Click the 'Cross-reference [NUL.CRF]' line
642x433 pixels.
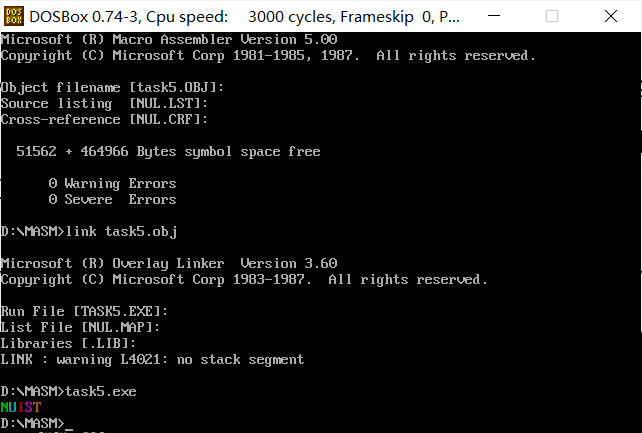tap(104, 120)
